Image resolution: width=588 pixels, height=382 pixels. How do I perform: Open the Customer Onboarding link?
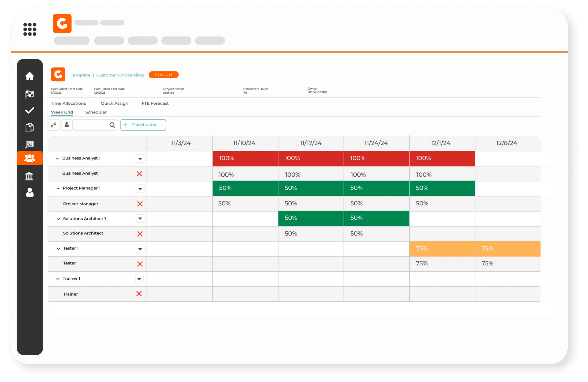click(x=120, y=75)
